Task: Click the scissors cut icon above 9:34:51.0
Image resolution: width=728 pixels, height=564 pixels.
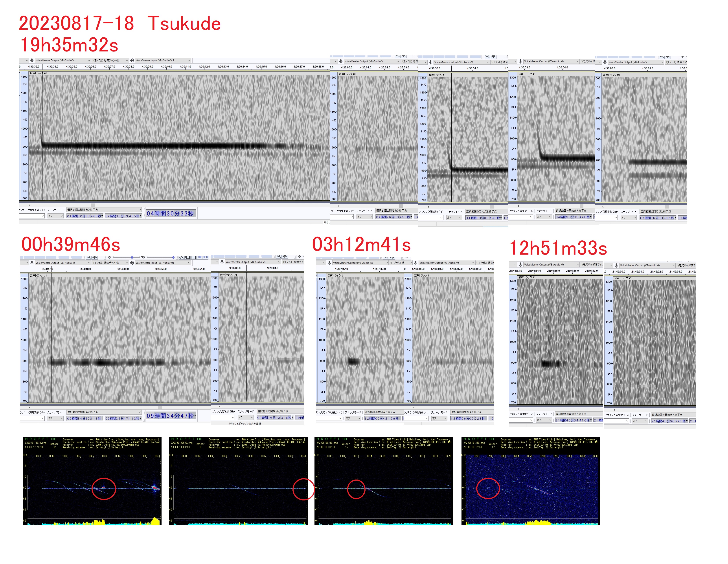Action: click(x=181, y=257)
